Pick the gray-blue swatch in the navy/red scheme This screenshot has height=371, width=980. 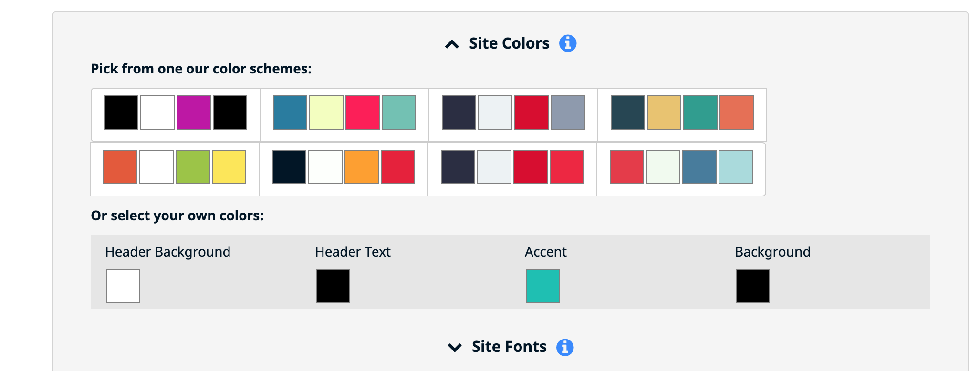point(568,113)
